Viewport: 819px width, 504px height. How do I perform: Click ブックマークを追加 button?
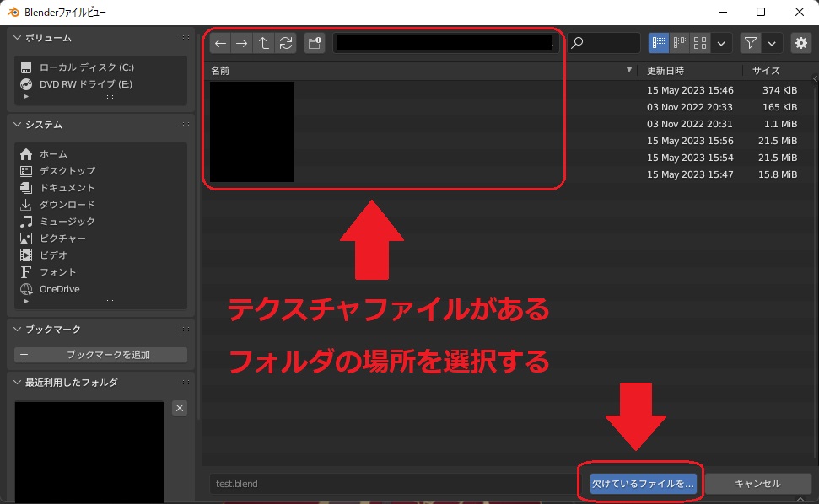(100, 355)
